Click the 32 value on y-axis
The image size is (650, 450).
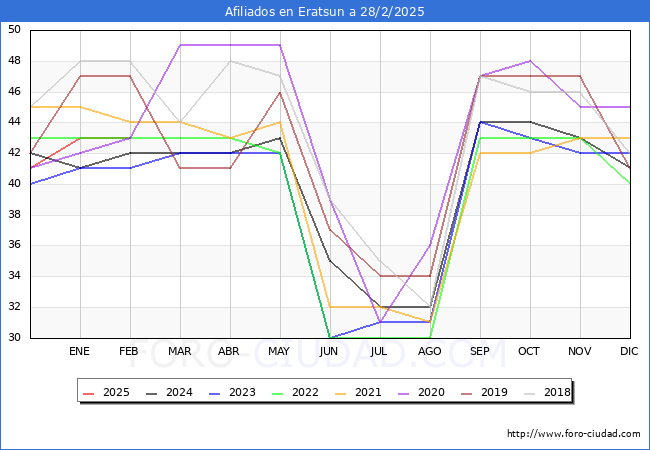(14, 307)
